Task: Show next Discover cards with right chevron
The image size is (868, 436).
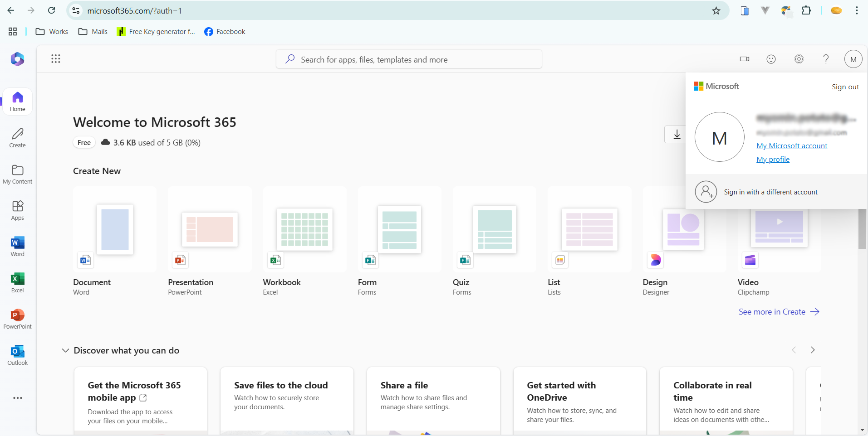Action: coord(812,350)
